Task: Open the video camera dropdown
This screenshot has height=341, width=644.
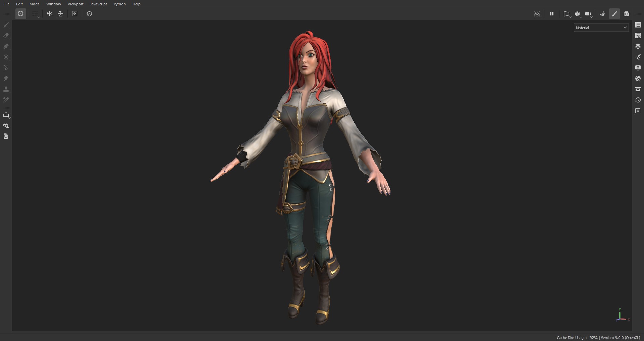Action: (589, 14)
